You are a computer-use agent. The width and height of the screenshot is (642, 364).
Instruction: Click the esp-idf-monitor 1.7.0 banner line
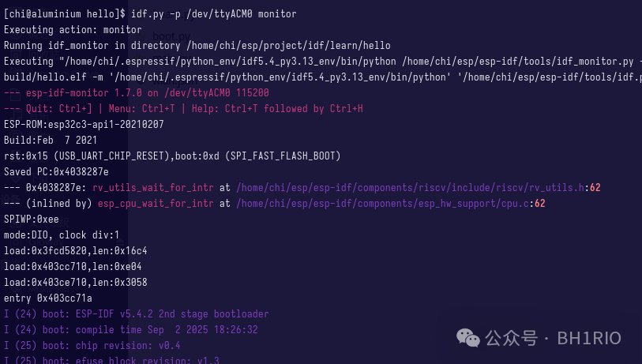click(137, 93)
